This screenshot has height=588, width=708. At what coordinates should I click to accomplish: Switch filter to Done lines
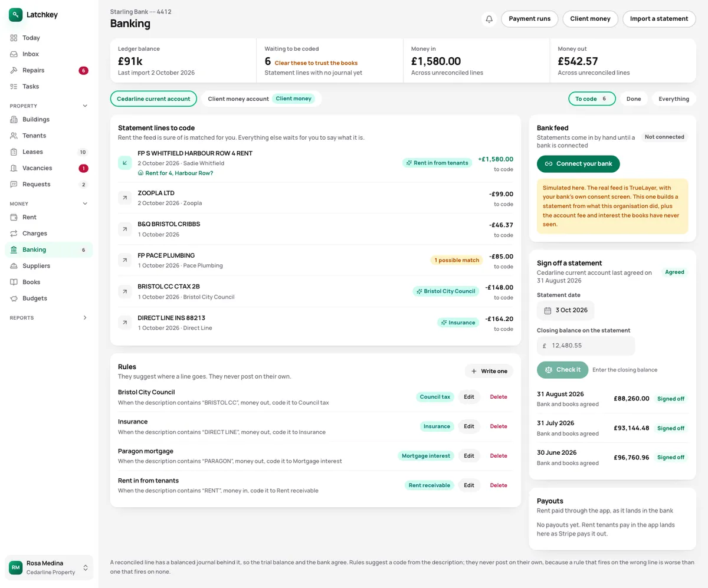(634, 99)
